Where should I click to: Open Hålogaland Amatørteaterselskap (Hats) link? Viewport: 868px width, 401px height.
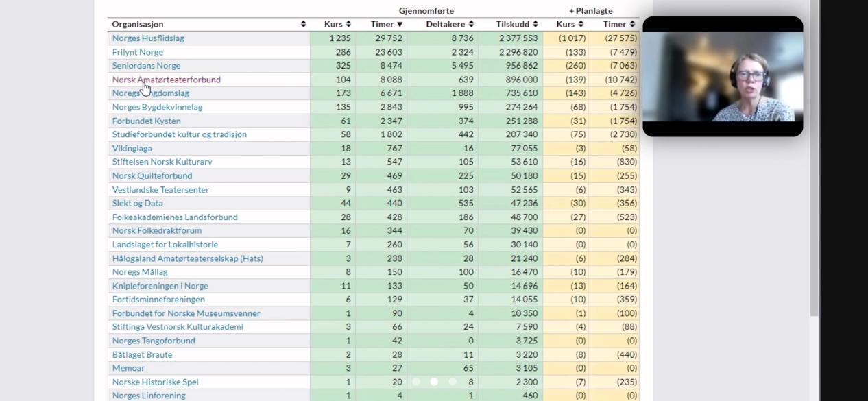click(188, 258)
